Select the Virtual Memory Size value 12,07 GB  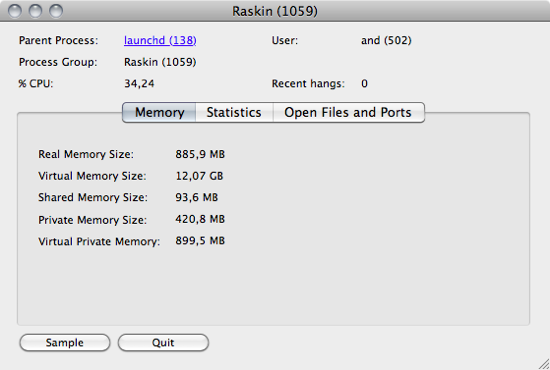[x=199, y=176]
